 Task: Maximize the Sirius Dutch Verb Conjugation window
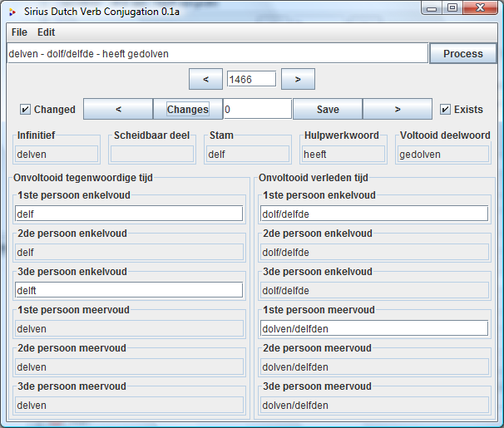pyautogui.click(x=452, y=8)
